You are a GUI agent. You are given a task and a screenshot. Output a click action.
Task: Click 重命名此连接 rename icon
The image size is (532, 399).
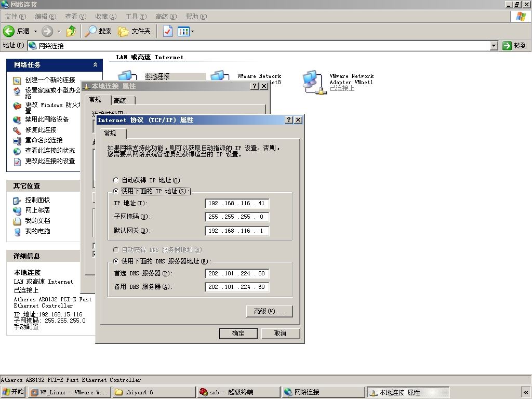coord(17,141)
